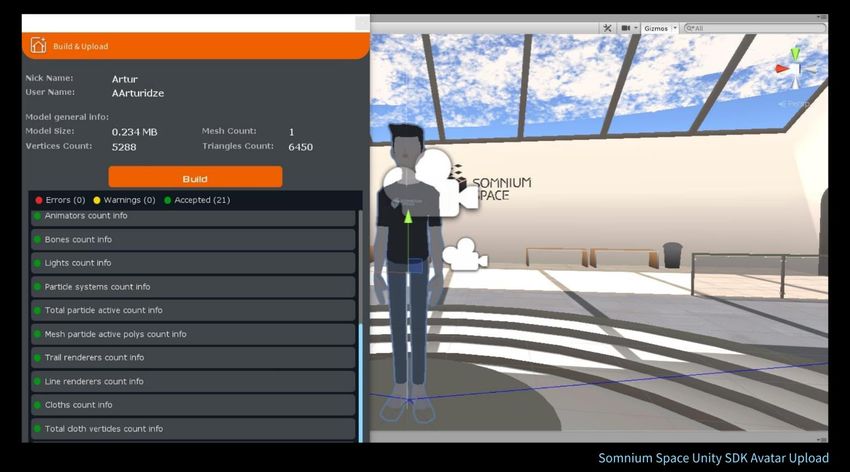850x472 pixels.
Task: Click the orientation gizmo center cube
Action: coord(795,69)
